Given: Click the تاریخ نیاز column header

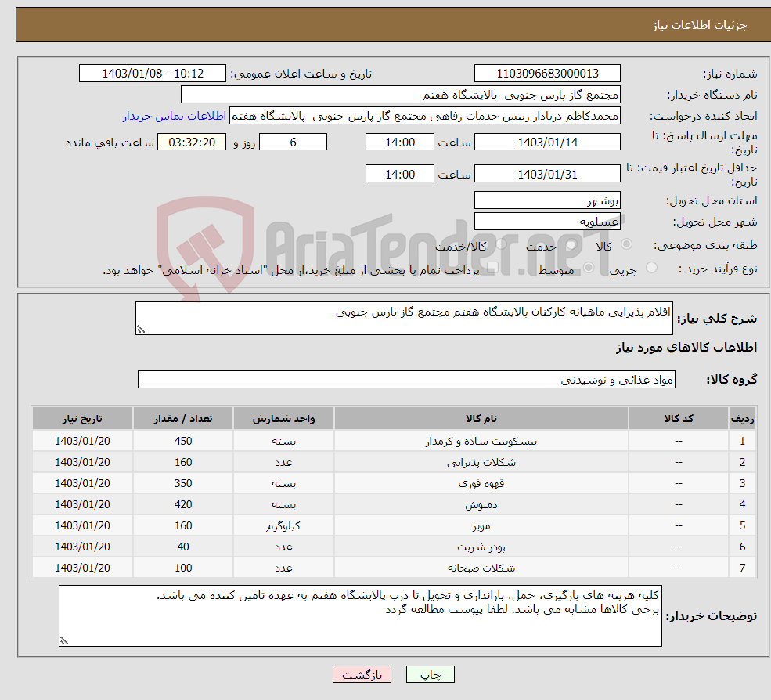Looking at the screenshot, I should point(82,419).
